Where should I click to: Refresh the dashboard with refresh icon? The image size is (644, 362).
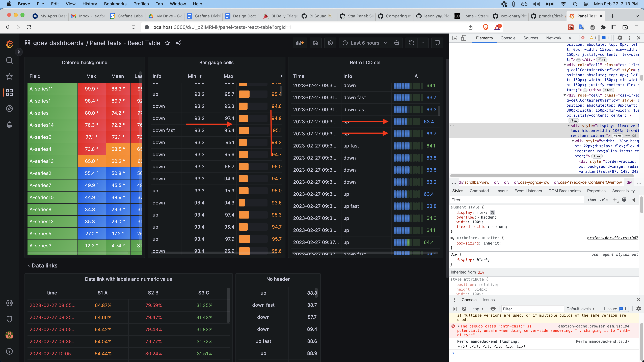tap(412, 43)
